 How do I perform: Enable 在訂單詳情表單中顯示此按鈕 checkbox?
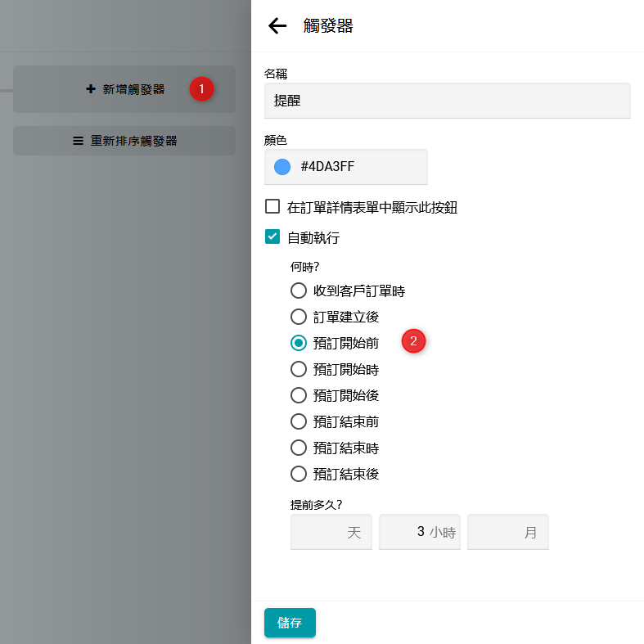point(273,207)
